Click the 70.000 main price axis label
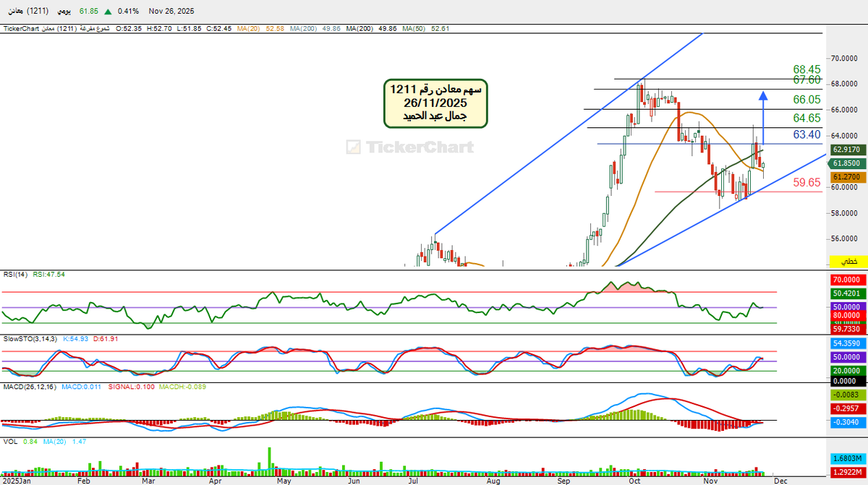Viewport: 868px width, 485px height. 843,59
